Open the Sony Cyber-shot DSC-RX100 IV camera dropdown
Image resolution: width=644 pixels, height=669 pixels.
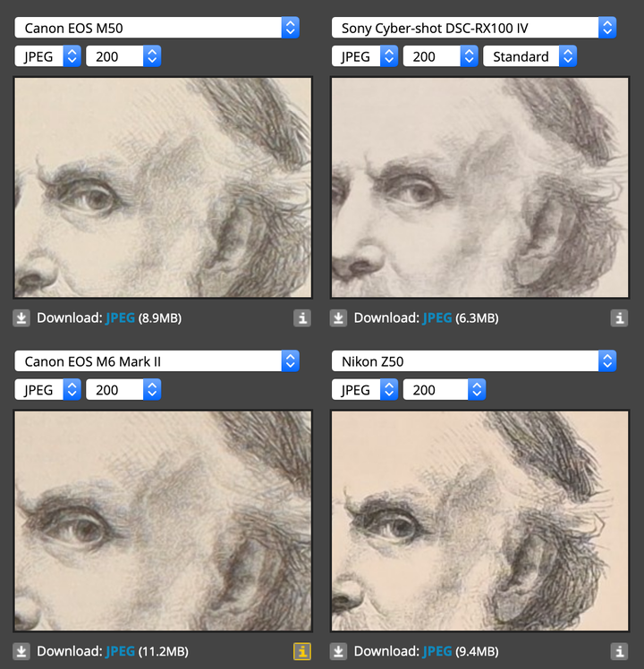click(x=474, y=28)
